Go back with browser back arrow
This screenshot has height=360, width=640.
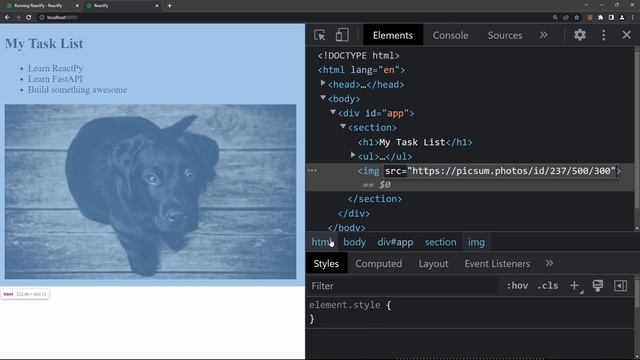pos(7,18)
